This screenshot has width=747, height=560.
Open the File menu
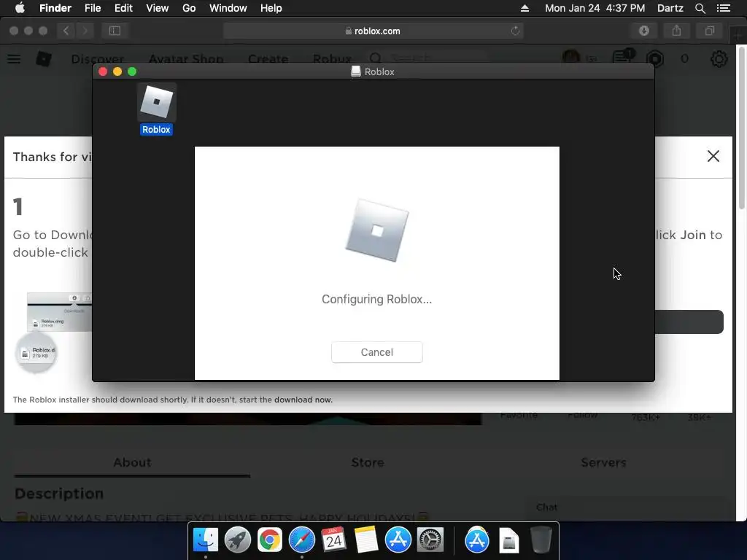93,8
